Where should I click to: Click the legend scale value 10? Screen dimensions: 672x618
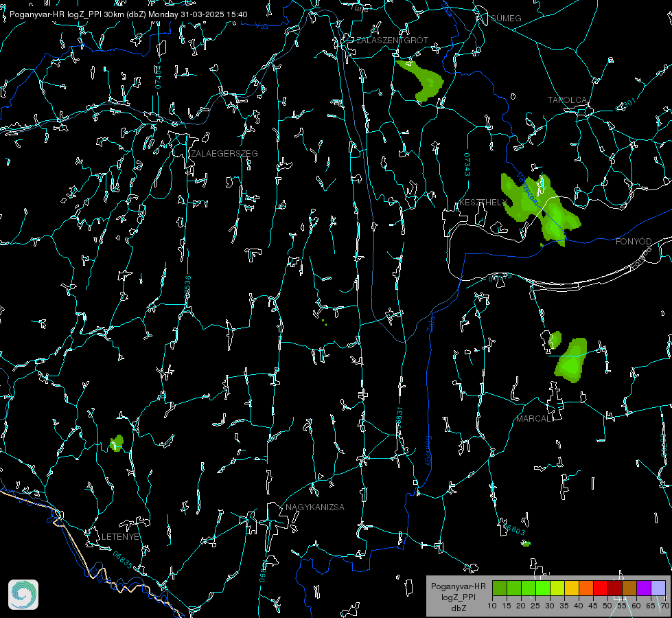[x=492, y=606]
